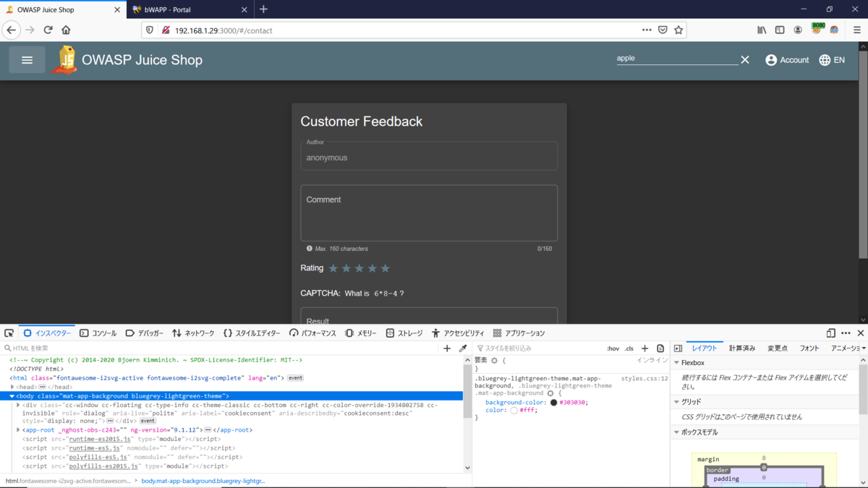The height and width of the screenshot is (488, 868).
Task: Toggle :hov pseudo-class panel
Action: [x=613, y=348]
